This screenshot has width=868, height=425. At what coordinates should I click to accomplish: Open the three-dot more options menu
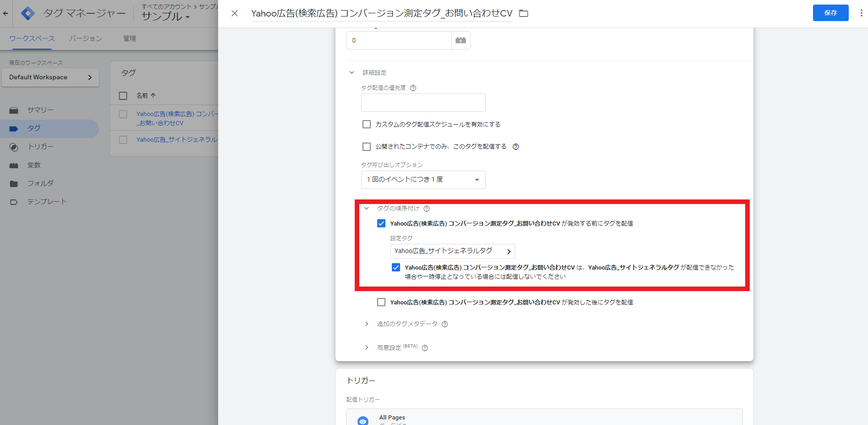pyautogui.click(x=861, y=13)
